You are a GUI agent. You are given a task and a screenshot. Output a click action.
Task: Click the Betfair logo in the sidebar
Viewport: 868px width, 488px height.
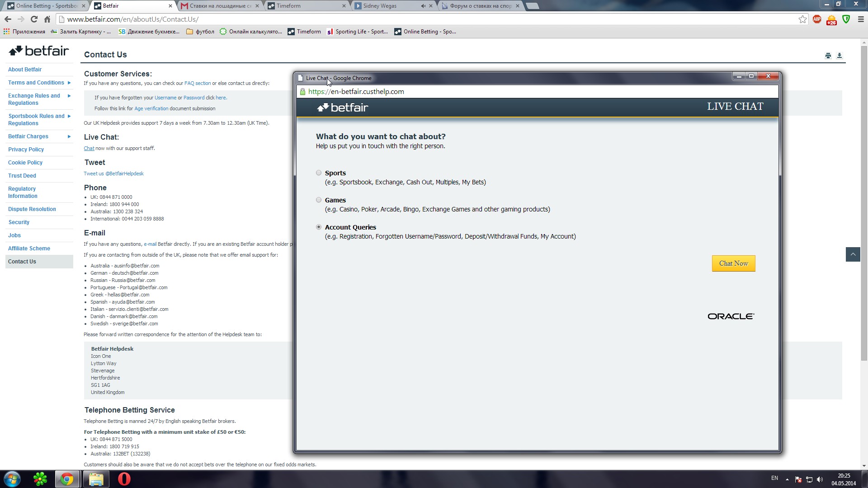(39, 51)
